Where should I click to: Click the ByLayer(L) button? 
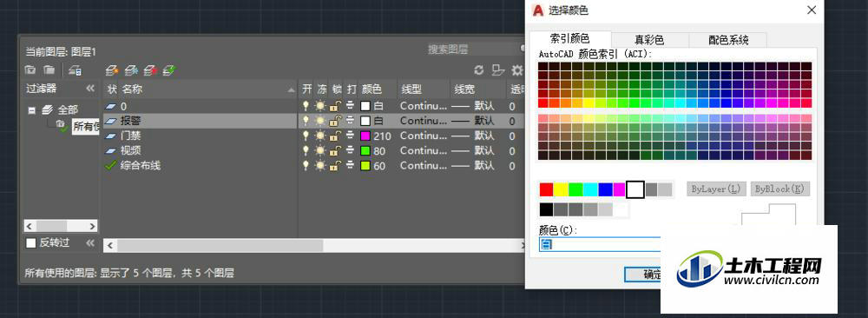click(716, 189)
